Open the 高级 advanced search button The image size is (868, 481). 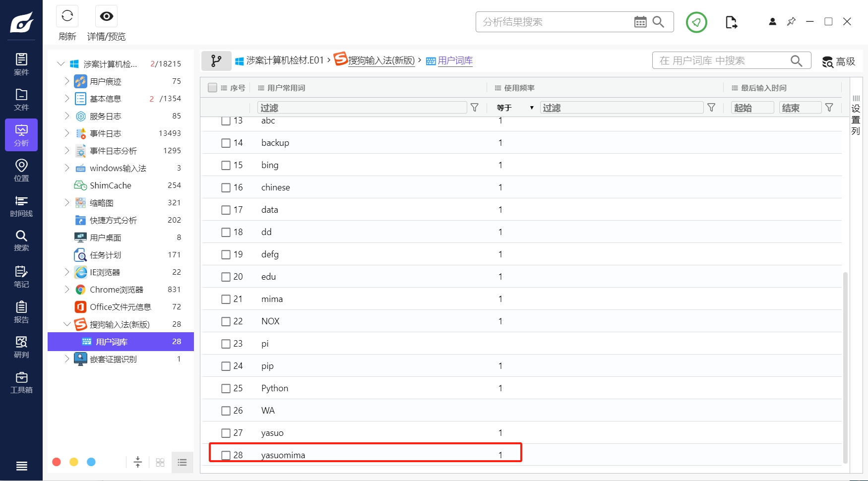(x=839, y=61)
